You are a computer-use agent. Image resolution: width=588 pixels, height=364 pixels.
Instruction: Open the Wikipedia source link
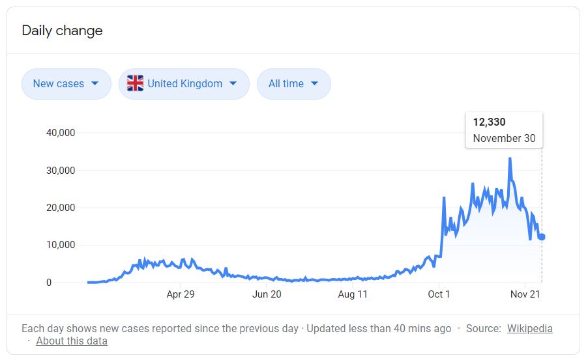(x=529, y=329)
